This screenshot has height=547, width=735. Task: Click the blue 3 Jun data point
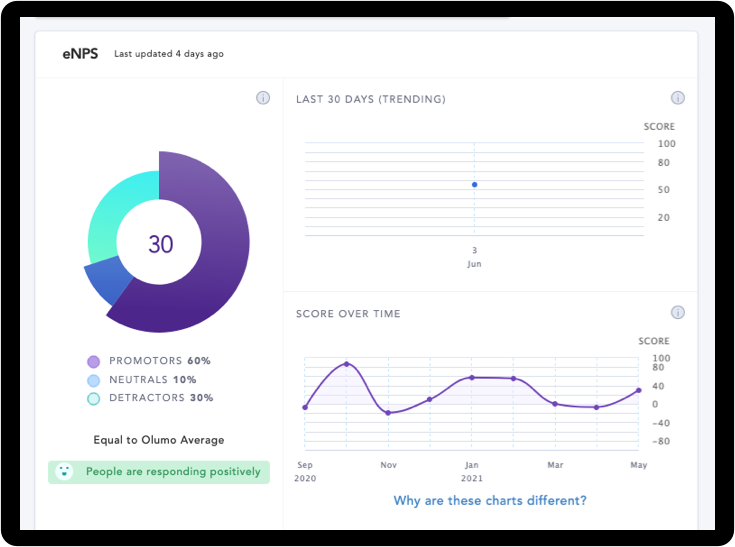pyautogui.click(x=474, y=185)
